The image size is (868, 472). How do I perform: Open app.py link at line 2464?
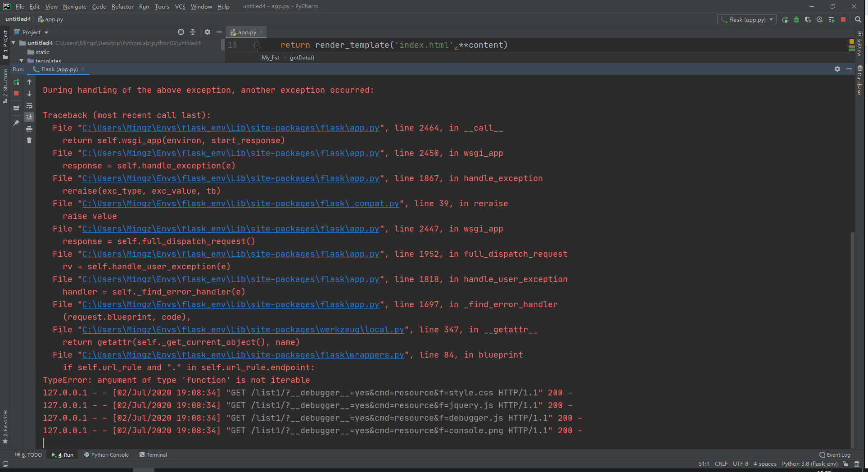(231, 128)
